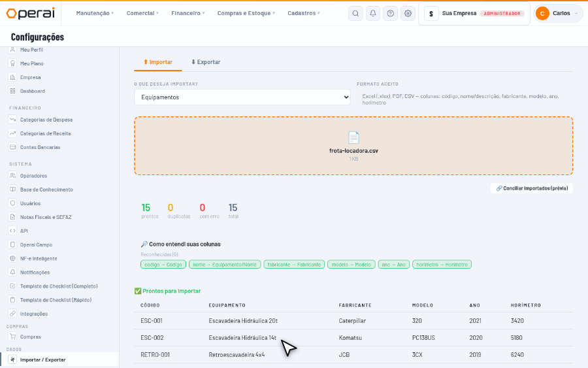
Task: Open the settings gear icon
Action: coord(408,13)
